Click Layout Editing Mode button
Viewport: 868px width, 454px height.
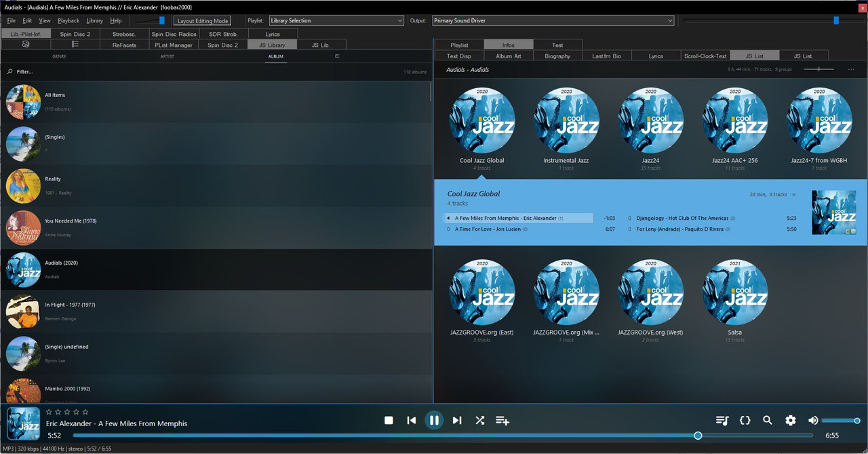tap(203, 21)
